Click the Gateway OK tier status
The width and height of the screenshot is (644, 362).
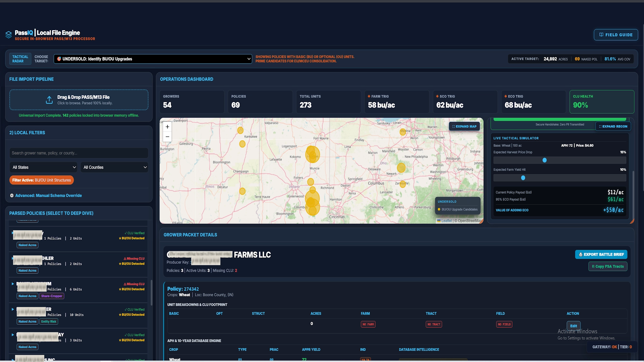612,347
